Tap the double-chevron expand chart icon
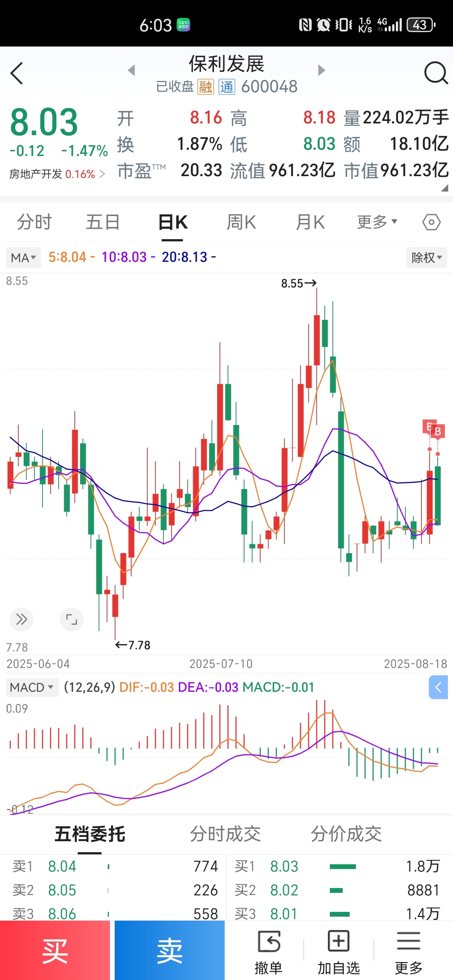453x980 pixels. click(x=21, y=619)
